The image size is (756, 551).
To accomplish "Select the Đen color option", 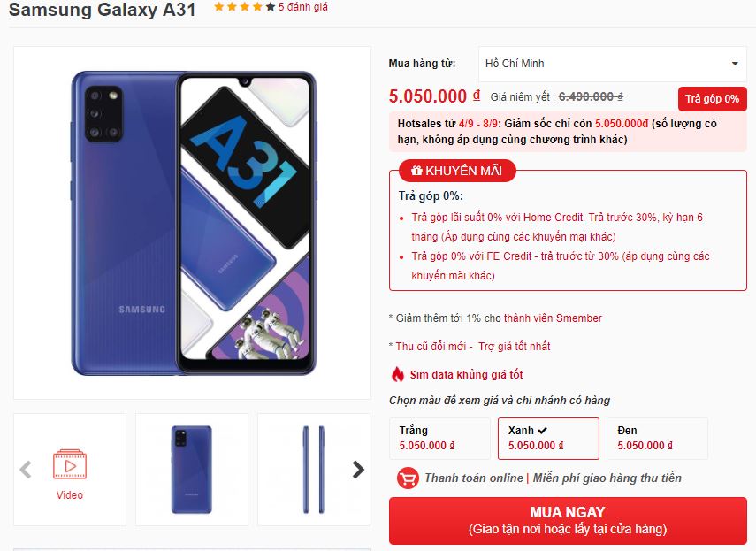I will pos(657,438).
